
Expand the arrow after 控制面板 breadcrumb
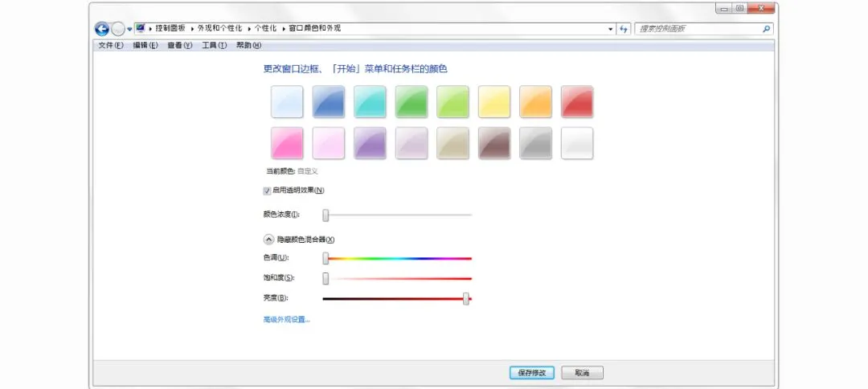click(191, 28)
